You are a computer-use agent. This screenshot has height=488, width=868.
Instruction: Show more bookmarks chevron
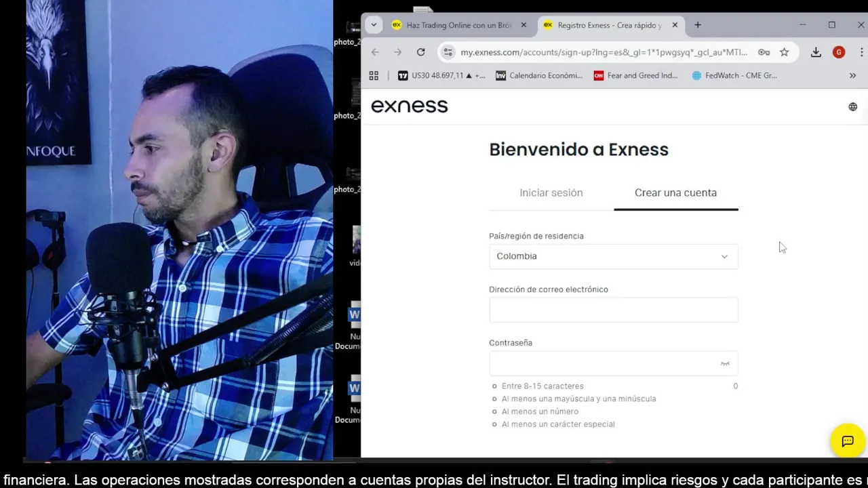(x=853, y=75)
